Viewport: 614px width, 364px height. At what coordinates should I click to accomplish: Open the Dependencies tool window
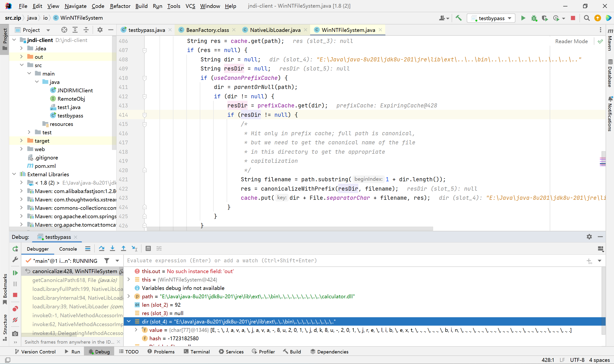329,352
